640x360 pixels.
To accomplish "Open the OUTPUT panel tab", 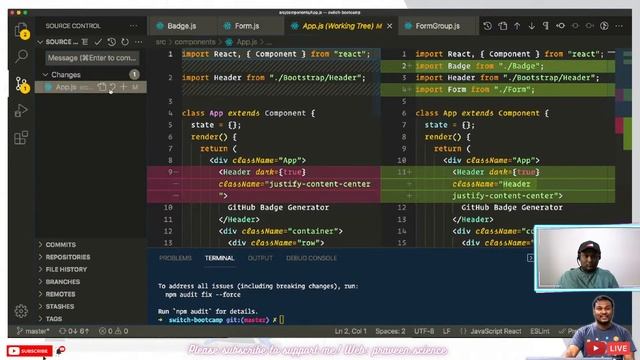I will pyautogui.click(x=260, y=258).
